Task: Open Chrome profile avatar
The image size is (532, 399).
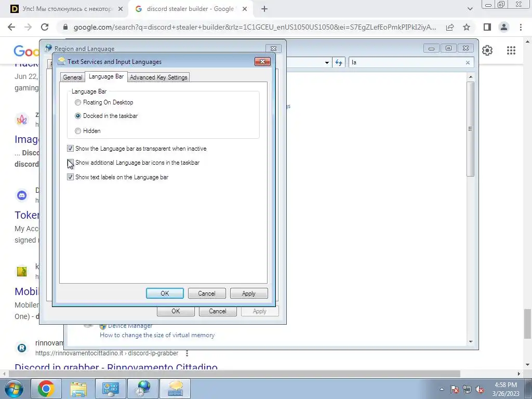Action: [x=504, y=27]
